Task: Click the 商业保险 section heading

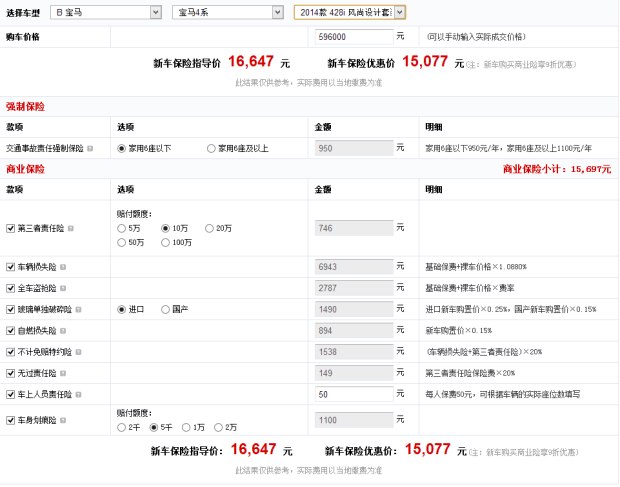Action: point(25,170)
